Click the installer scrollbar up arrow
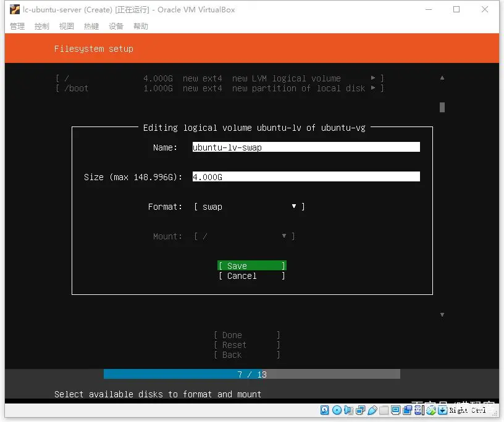The height and width of the screenshot is (422, 504). pyautogui.click(x=442, y=78)
